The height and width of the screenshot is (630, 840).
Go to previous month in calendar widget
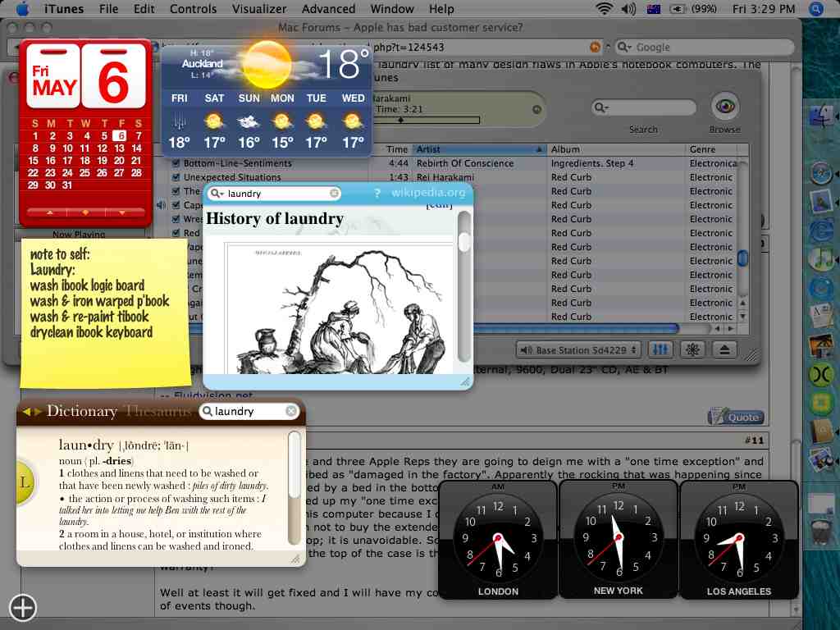[x=50, y=212]
